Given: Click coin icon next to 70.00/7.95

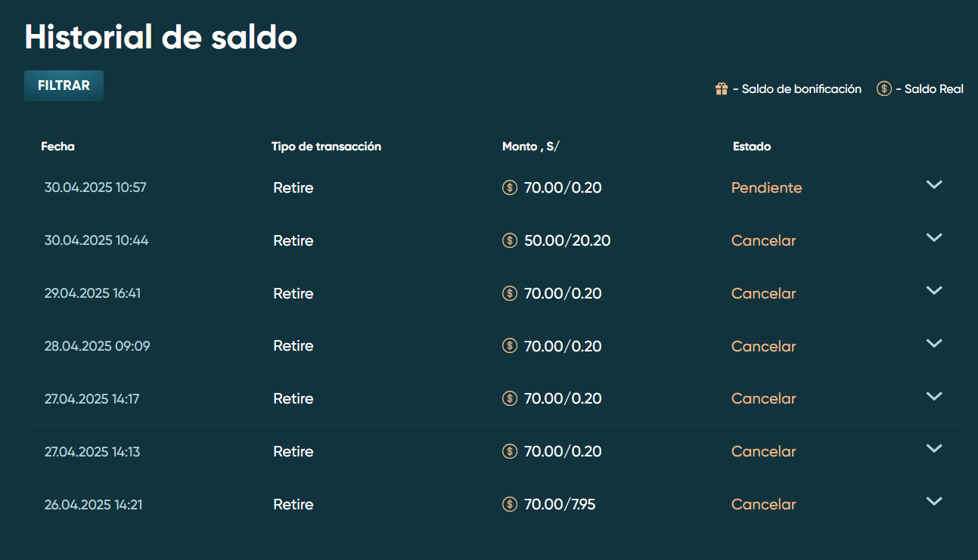Looking at the screenshot, I should pyautogui.click(x=510, y=504).
